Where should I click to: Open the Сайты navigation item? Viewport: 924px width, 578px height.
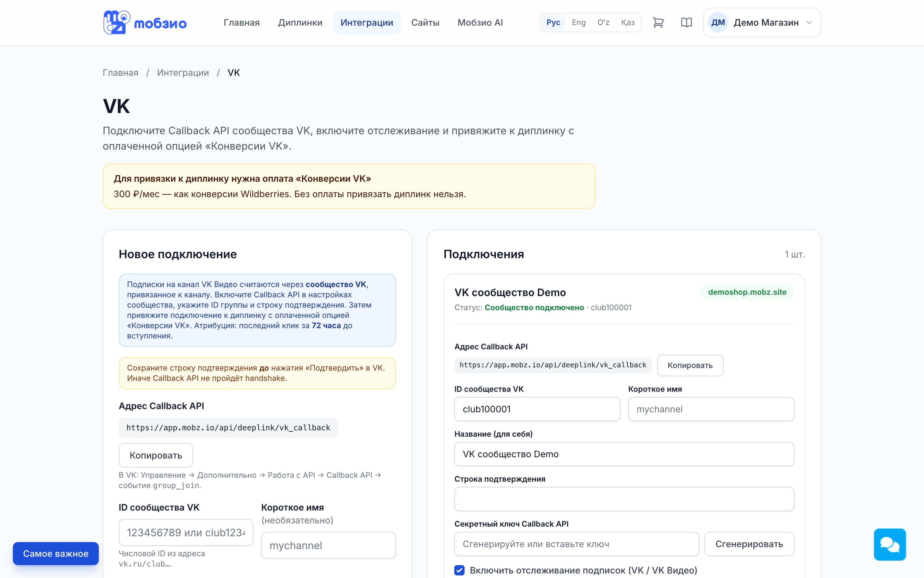click(x=425, y=22)
